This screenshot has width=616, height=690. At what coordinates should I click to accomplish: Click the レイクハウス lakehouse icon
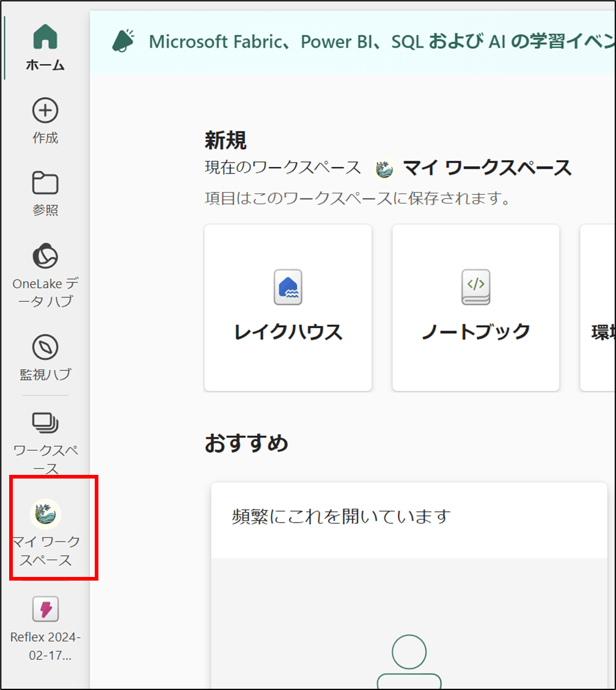(288, 287)
